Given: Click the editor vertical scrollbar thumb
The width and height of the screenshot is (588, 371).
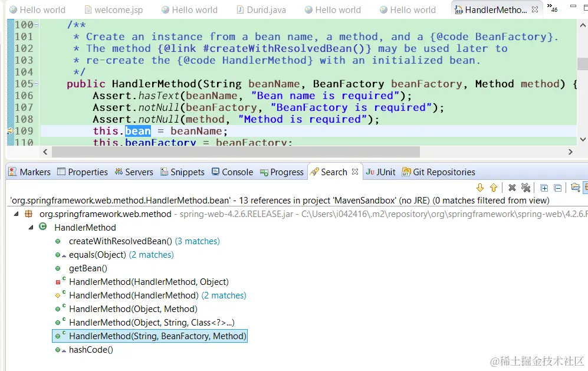Looking at the screenshot, I should tap(582, 64).
